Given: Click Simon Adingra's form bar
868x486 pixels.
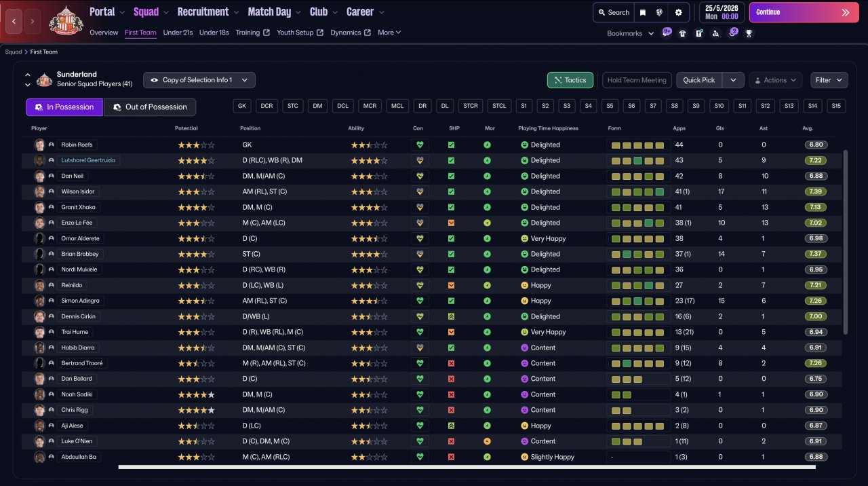Looking at the screenshot, I should click(x=638, y=301).
